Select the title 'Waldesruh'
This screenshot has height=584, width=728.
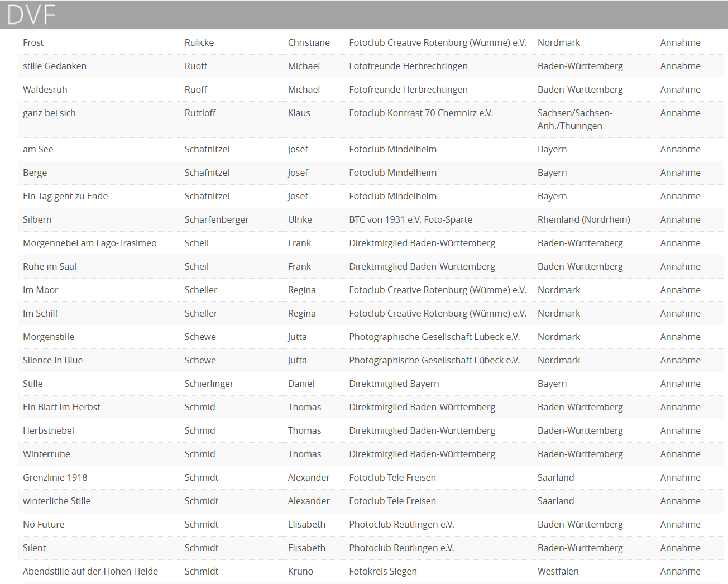pyautogui.click(x=45, y=89)
